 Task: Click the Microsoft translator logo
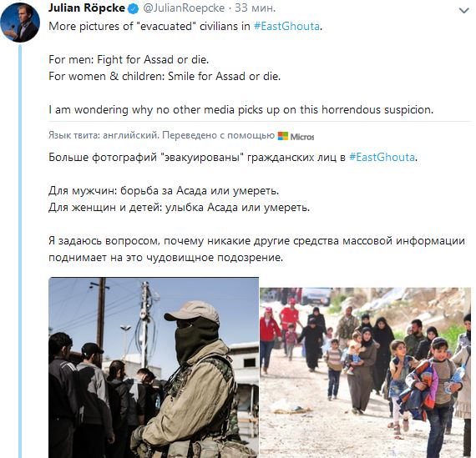tap(296, 136)
